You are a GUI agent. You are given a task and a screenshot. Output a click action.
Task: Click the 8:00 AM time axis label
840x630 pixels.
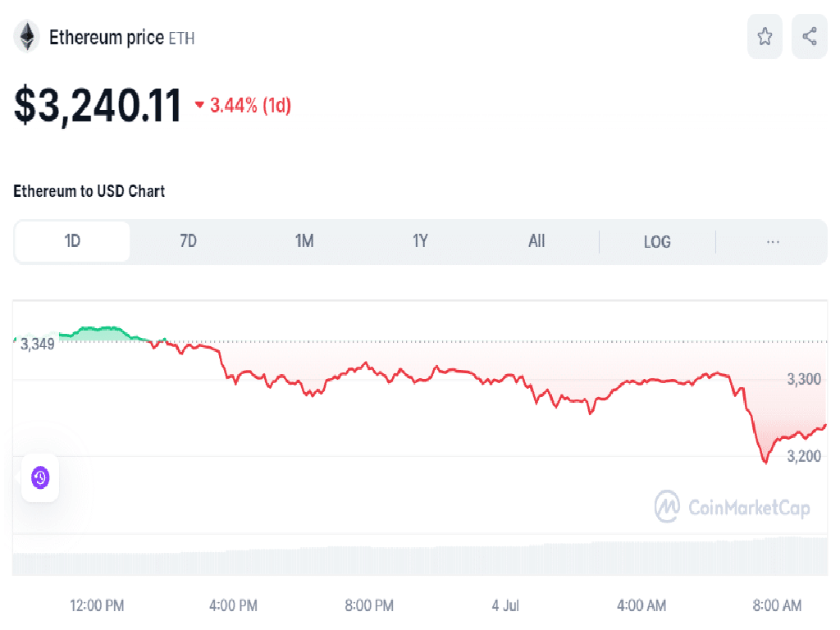click(x=776, y=605)
